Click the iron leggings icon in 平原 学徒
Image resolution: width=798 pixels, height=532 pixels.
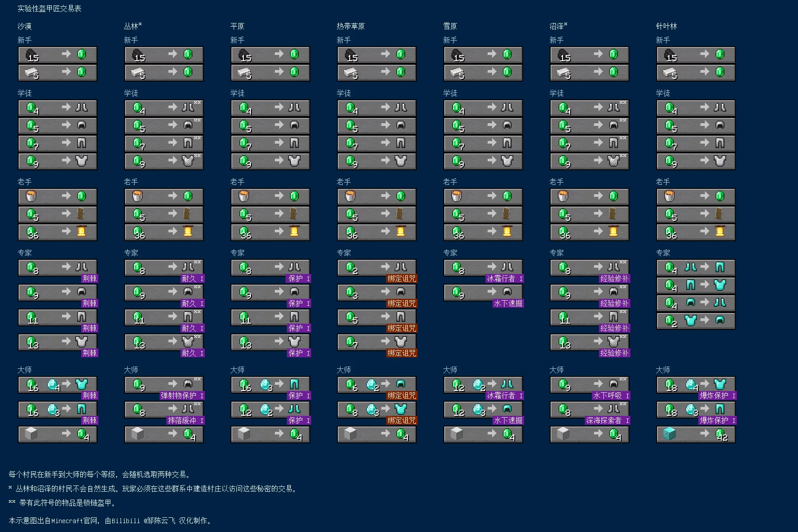click(x=294, y=143)
